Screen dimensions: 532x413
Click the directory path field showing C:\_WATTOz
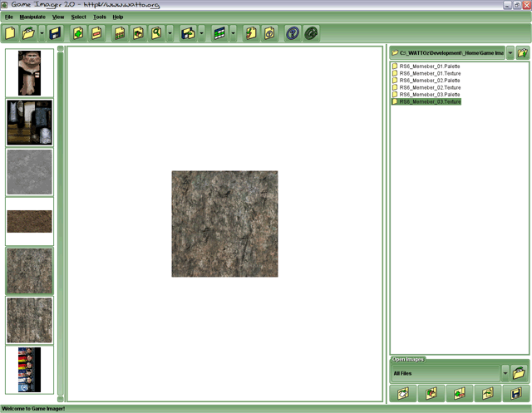[x=447, y=53]
